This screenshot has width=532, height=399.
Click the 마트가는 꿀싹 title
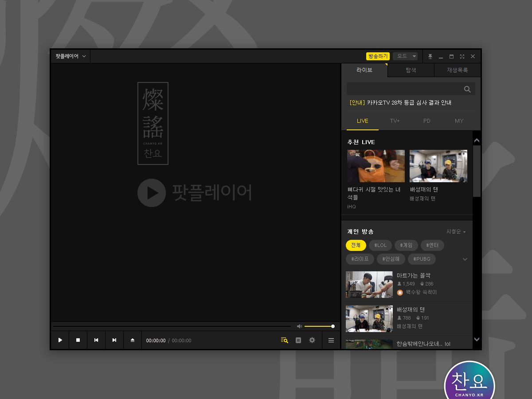pyautogui.click(x=414, y=275)
